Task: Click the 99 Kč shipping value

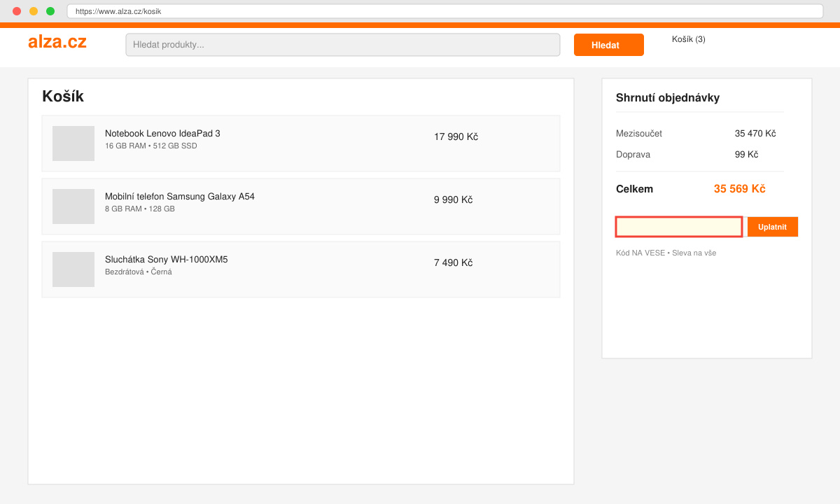Action: (x=746, y=154)
